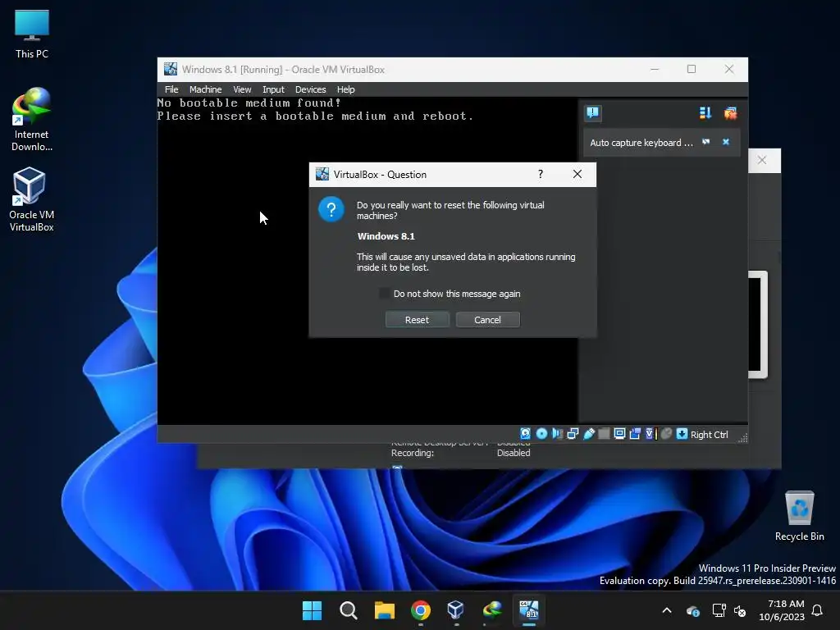Click the delete all notifications icon
The height and width of the screenshot is (630, 840).
pyautogui.click(x=730, y=113)
